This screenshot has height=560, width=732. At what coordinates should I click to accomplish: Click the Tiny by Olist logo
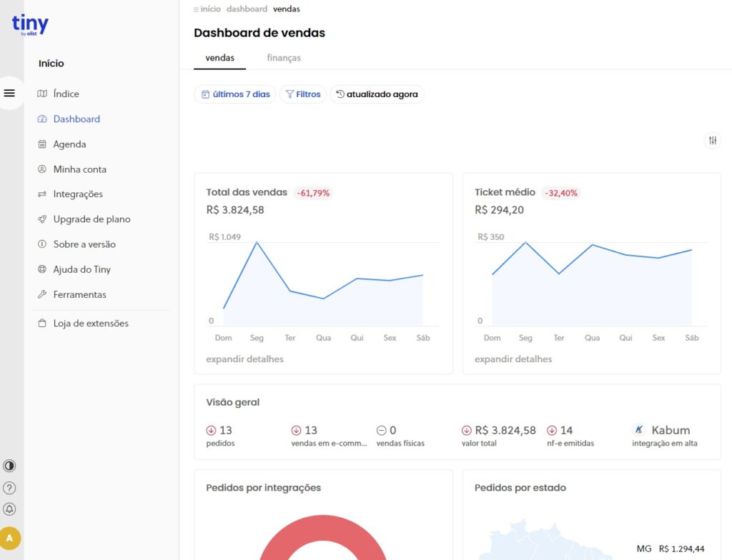click(30, 25)
